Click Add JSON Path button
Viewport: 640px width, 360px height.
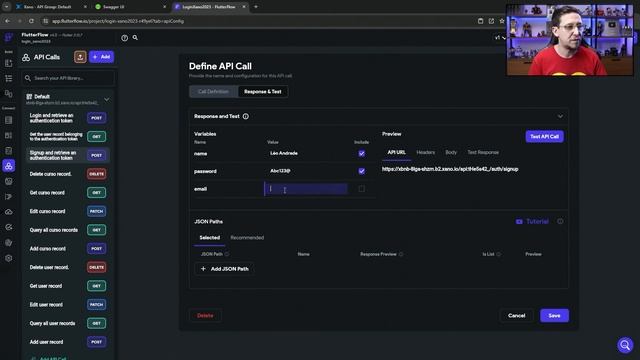click(224, 269)
